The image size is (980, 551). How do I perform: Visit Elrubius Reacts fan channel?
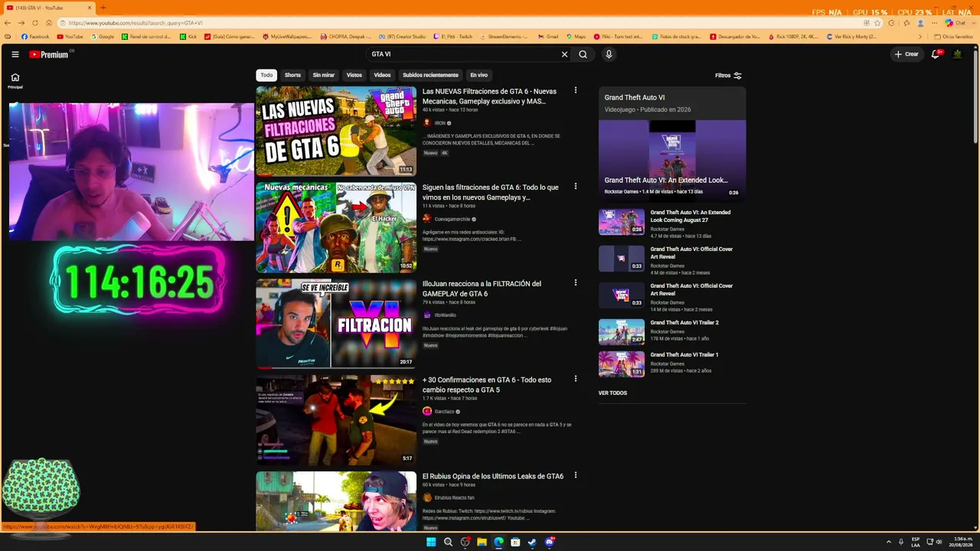(455, 498)
